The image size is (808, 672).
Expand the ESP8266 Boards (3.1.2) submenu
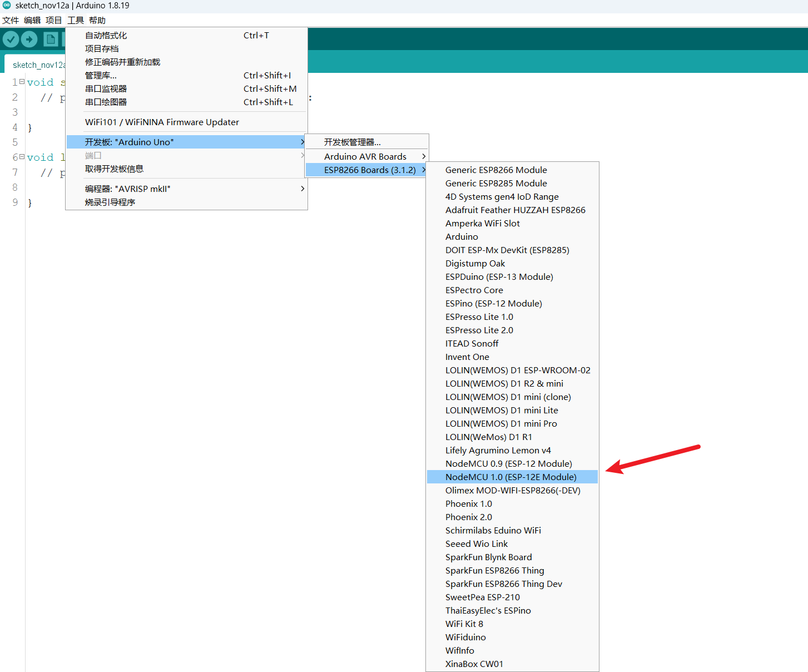tap(367, 170)
